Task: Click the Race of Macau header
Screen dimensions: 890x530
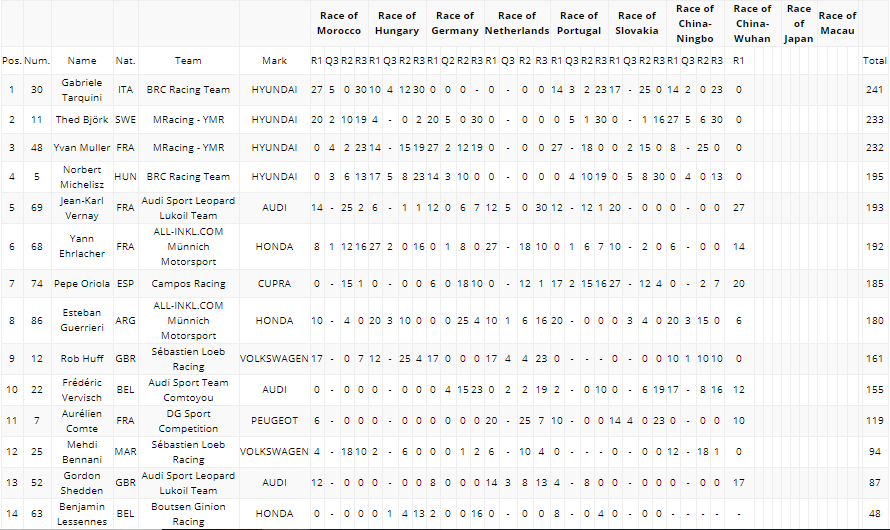Action: click(837, 23)
